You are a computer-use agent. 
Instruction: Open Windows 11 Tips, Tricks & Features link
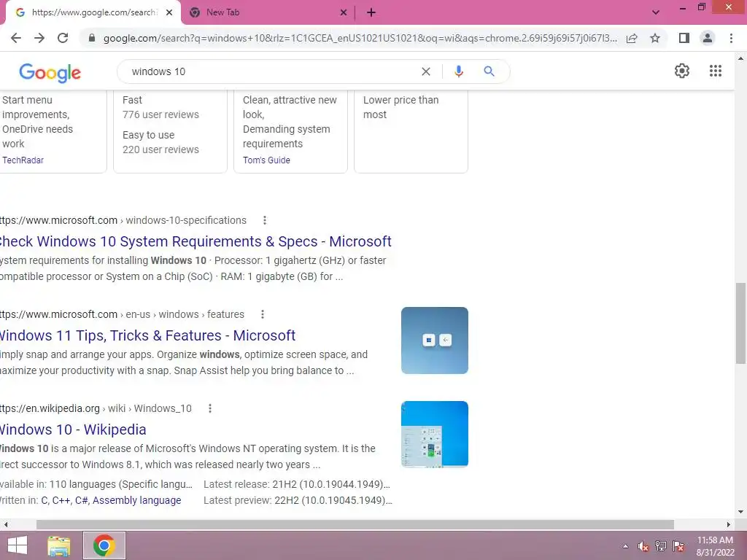[147, 335]
